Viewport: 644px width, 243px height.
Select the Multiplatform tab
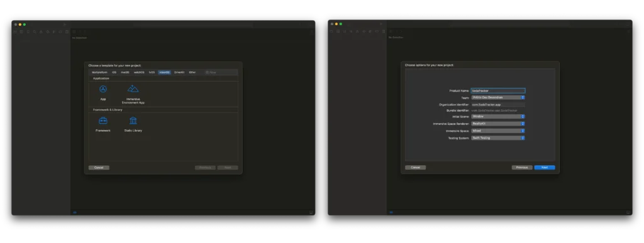99,72
